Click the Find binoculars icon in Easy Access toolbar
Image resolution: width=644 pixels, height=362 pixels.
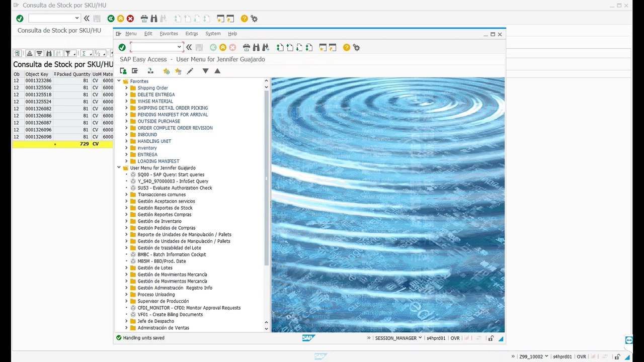(256, 47)
